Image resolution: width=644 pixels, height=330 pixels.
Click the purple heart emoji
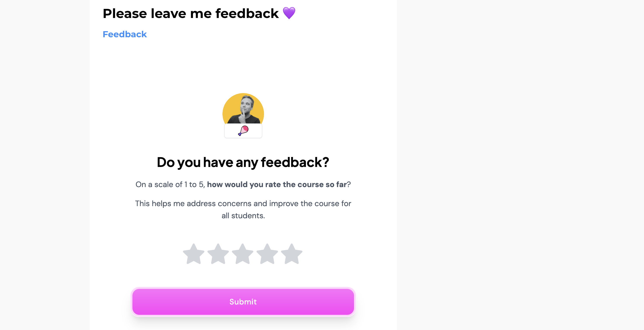[x=289, y=13]
